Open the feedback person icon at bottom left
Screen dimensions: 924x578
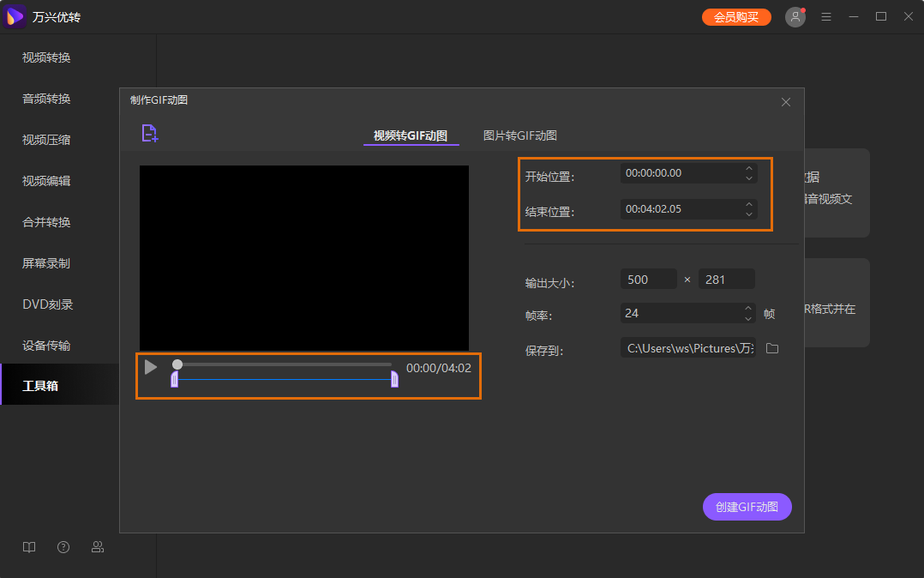(x=98, y=547)
